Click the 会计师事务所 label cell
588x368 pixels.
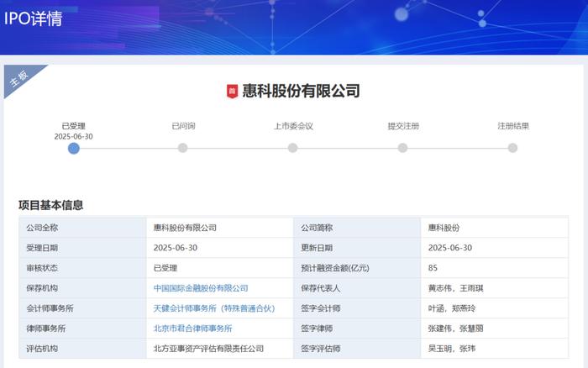click(x=82, y=308)
